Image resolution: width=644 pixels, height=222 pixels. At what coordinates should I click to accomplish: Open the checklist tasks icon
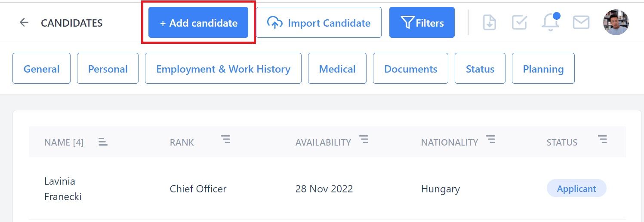(x=520, y=22)
